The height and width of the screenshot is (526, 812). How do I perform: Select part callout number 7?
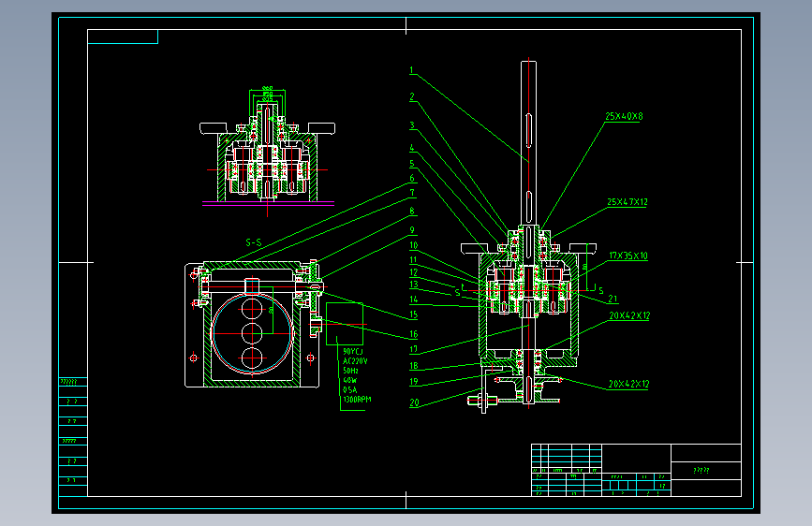click(x=412, y=193)
